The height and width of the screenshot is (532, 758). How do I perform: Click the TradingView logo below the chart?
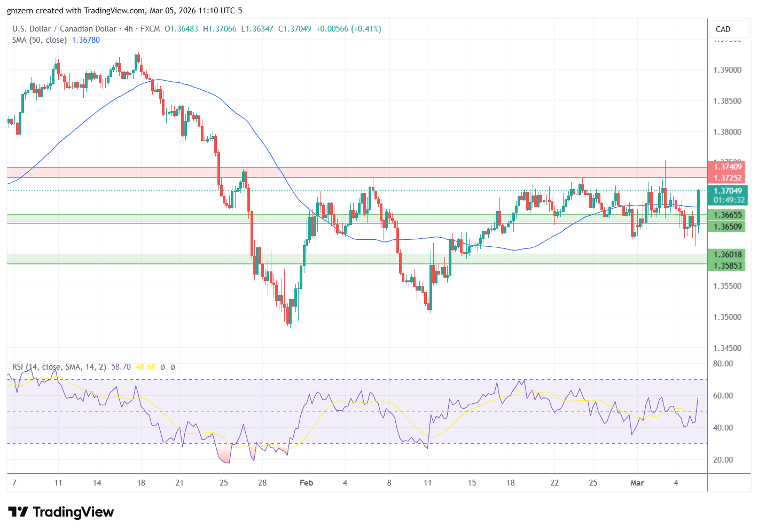[x=61, y=512]
